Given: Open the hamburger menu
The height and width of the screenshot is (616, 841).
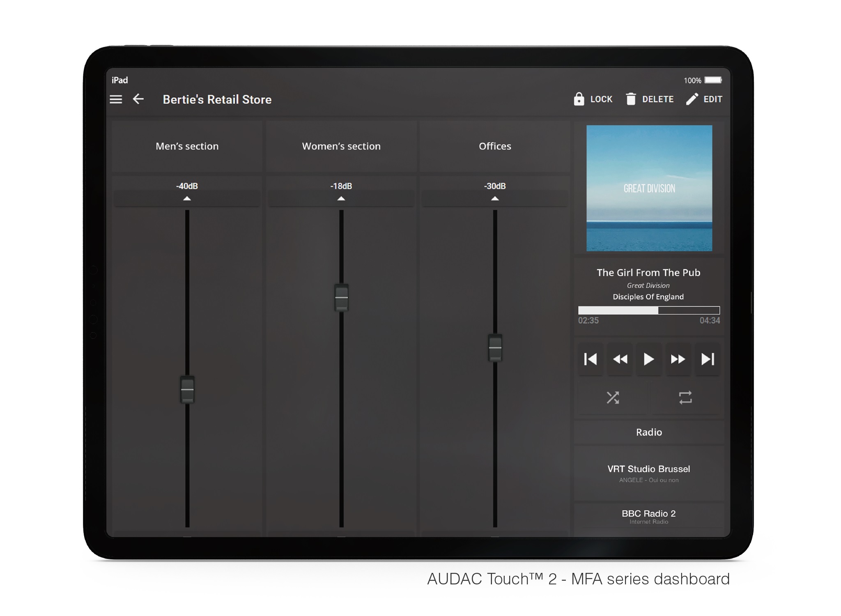Looking at the screenshot, I should click(x=116, y=99).
